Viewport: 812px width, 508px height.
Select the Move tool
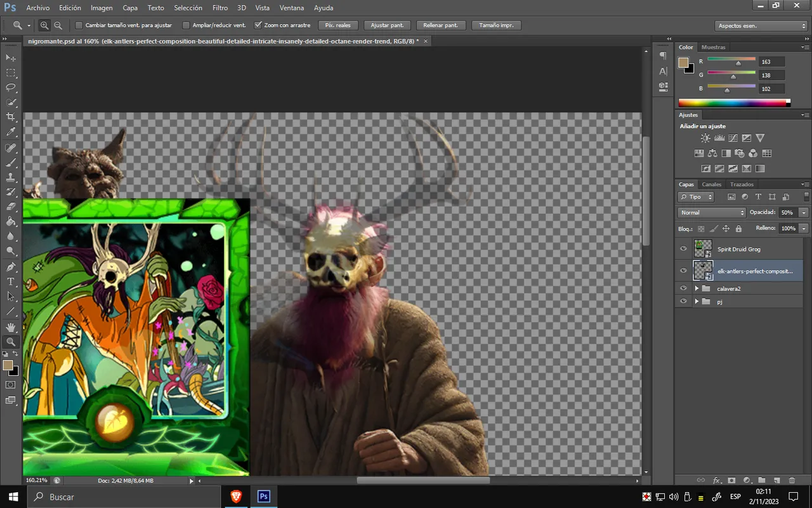[x=11, y=58]
